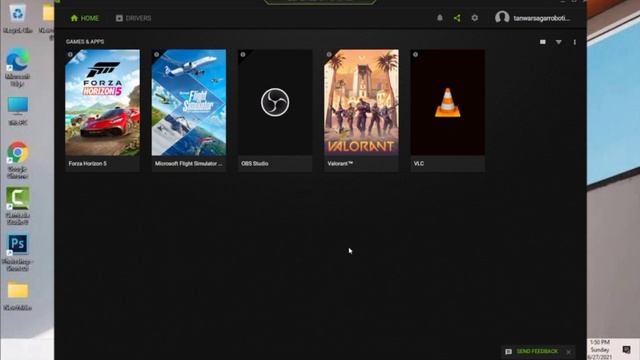This screenshot has height=360, width=640.
Task: Open the notifications bell icon
Action: click(x=440, y=18)
